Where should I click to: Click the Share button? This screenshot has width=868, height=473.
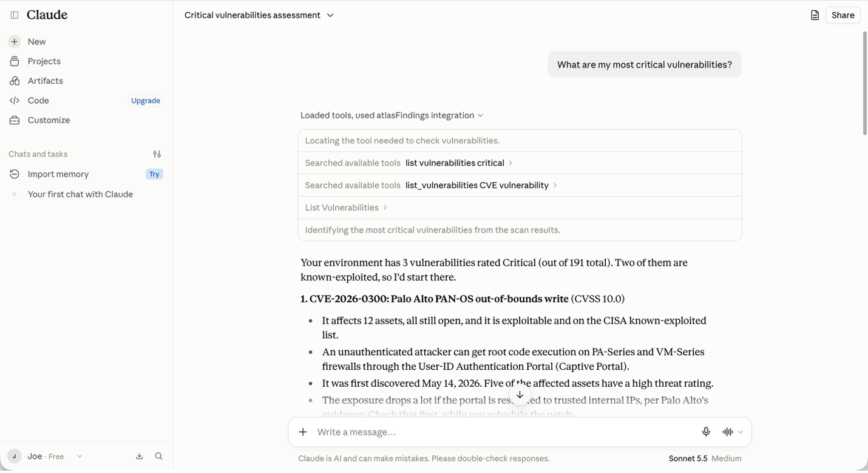coord(843,15)
